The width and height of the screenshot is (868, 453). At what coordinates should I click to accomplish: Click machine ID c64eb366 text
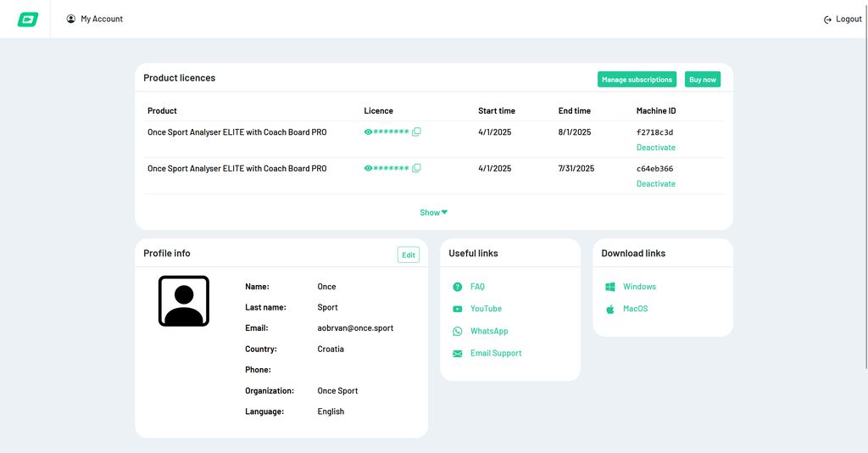[x=654, y=168]
